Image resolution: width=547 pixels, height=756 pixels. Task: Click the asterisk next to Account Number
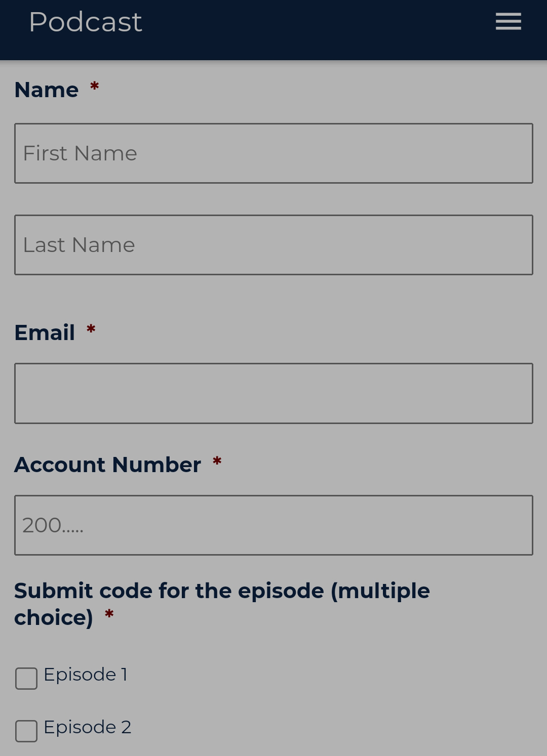click(x=217, y=462)
